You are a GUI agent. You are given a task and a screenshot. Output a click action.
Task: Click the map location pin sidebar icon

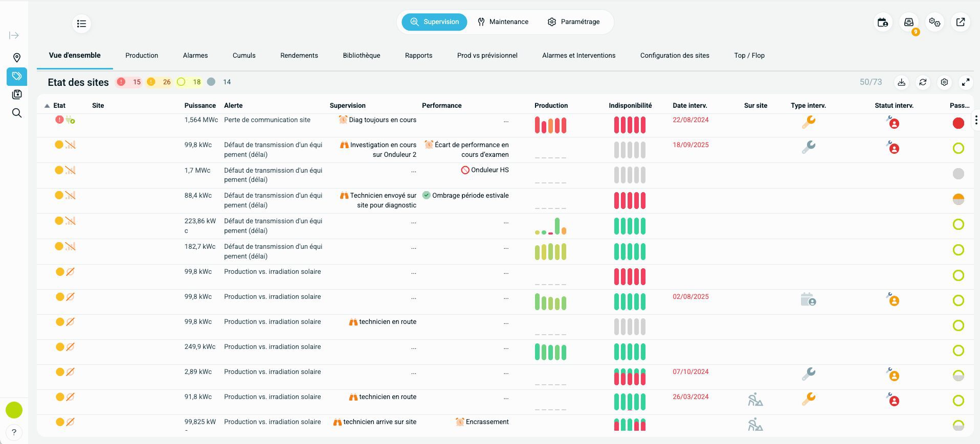[x=16, y=58]
